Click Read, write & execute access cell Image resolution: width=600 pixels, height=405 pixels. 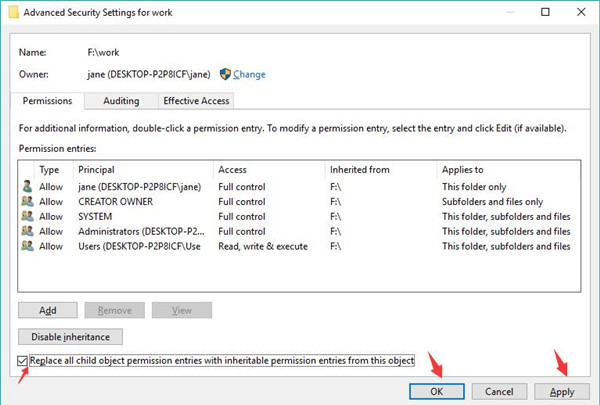pos(263,247)
